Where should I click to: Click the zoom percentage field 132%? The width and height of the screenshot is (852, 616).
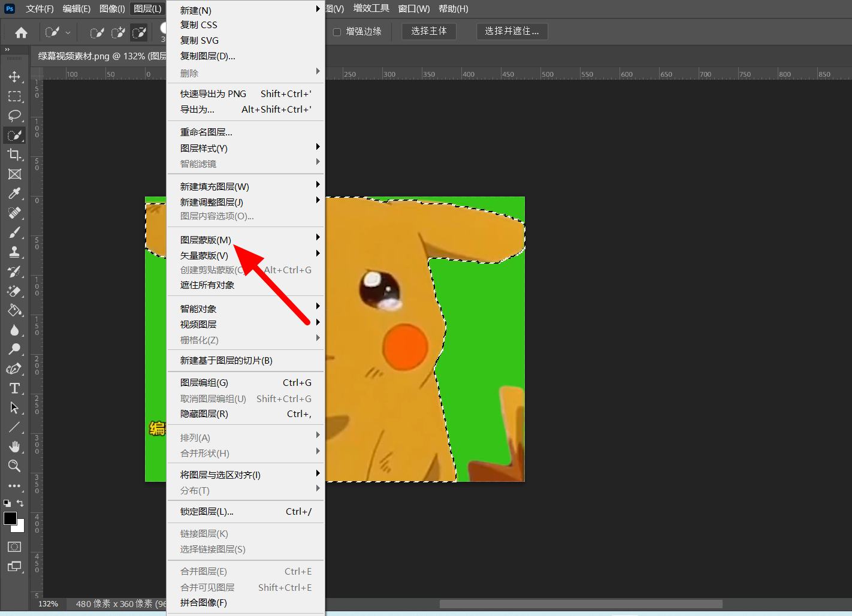pos(48,603)
